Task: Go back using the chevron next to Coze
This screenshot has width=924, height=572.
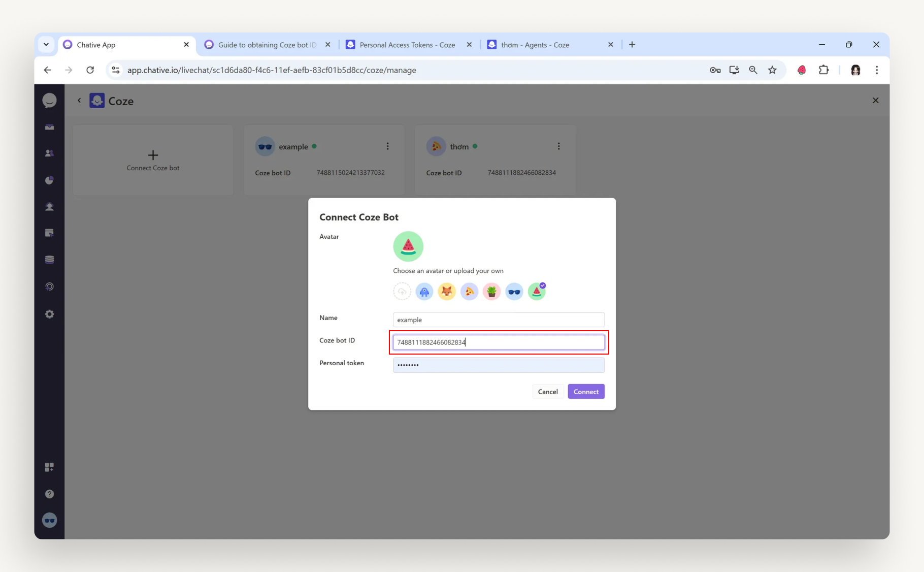Action: (79, 101)
